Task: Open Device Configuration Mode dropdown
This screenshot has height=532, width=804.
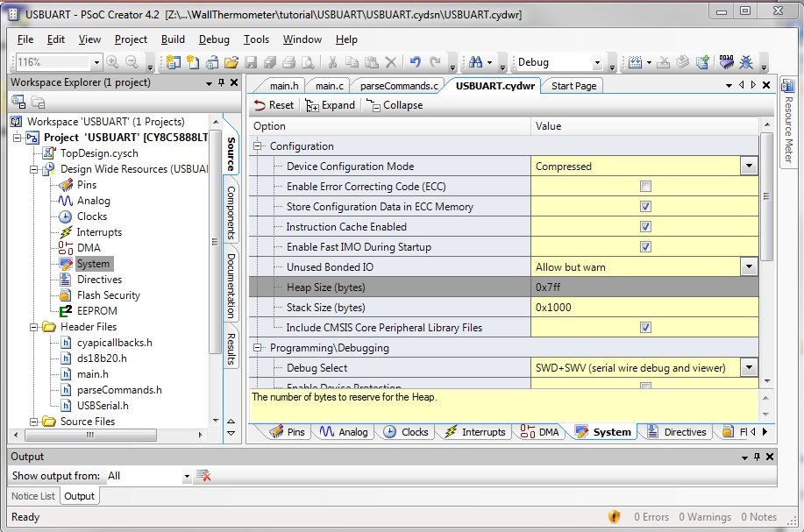Action: point(749,166)
